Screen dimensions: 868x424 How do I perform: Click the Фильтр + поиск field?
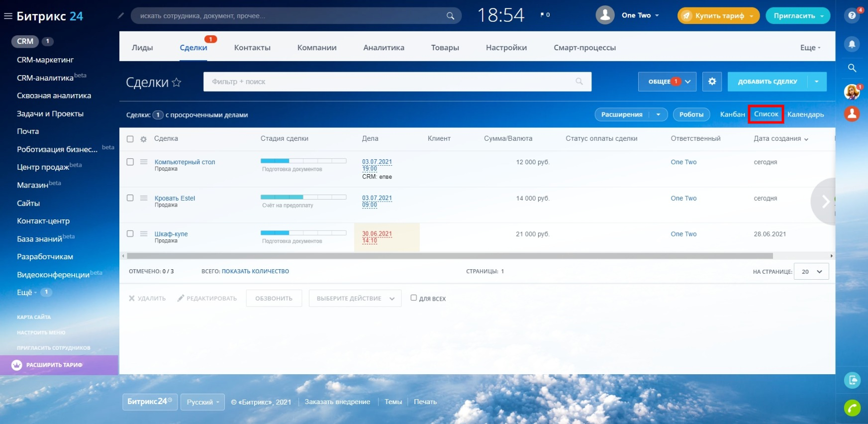pyautogui.click(x=397, y=82)
